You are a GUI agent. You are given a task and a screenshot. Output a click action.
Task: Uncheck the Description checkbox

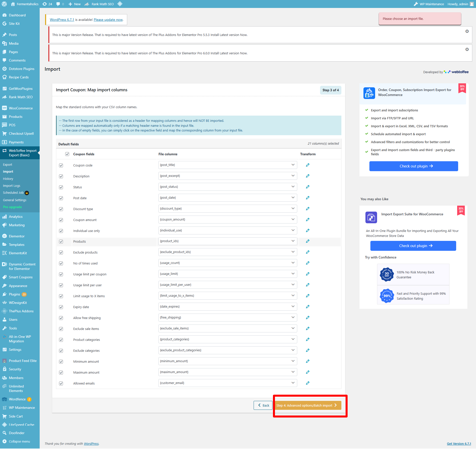click(61, 176)
